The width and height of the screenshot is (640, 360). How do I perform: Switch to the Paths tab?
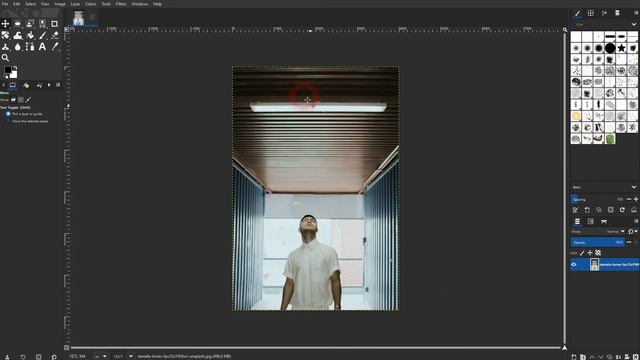[x=604, y=221]
